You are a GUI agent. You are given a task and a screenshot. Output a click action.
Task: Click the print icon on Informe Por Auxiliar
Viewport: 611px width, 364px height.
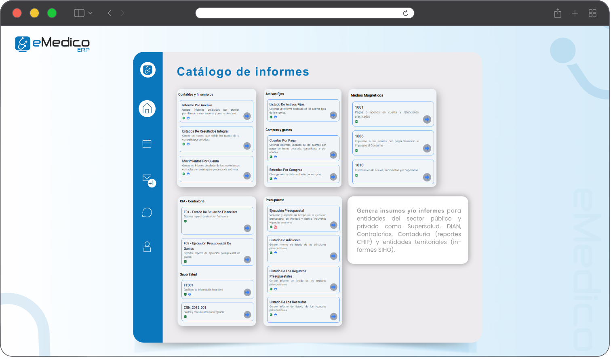pyautogui.click(x=188, y=118)
